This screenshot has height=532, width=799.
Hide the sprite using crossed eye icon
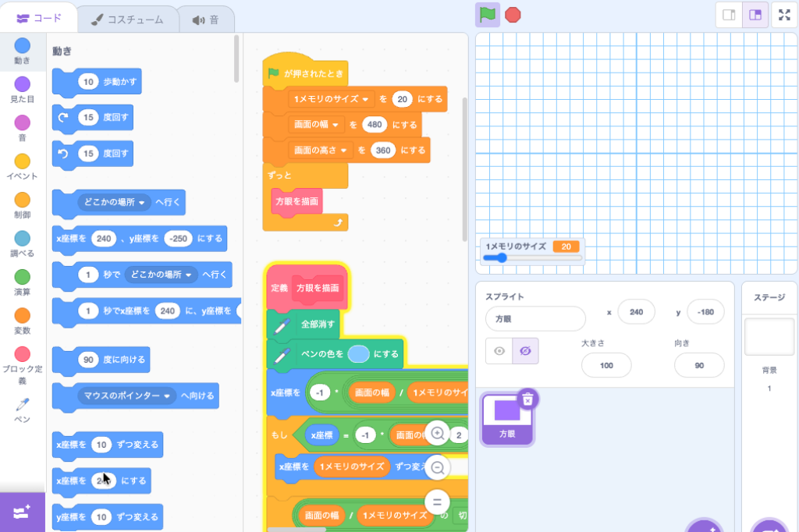pyautogui.click(x=525, y=351)
